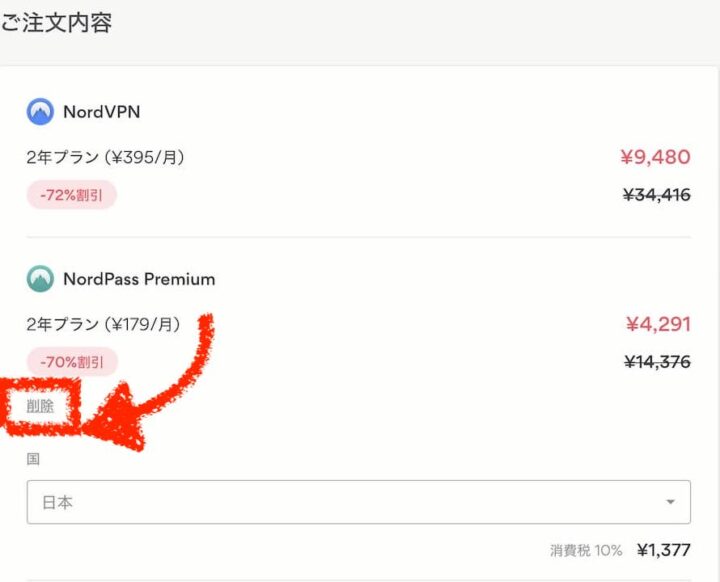Open the country dropdown showing 日本
This screenshot has width=720, height=582.
pyautogui.click(x=359, y=502)
